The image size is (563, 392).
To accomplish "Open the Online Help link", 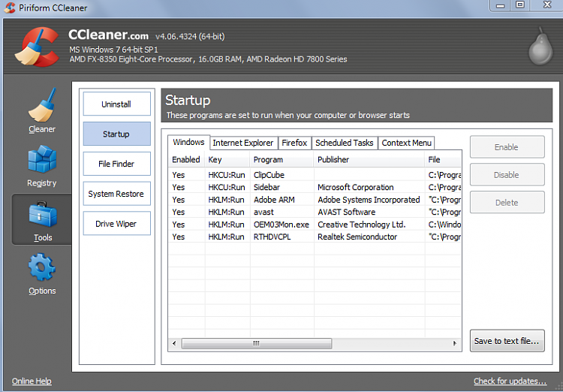I will [x=32, y=381].
